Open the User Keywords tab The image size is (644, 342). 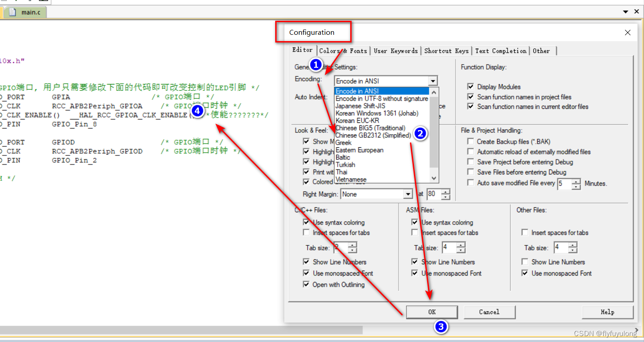396,51
